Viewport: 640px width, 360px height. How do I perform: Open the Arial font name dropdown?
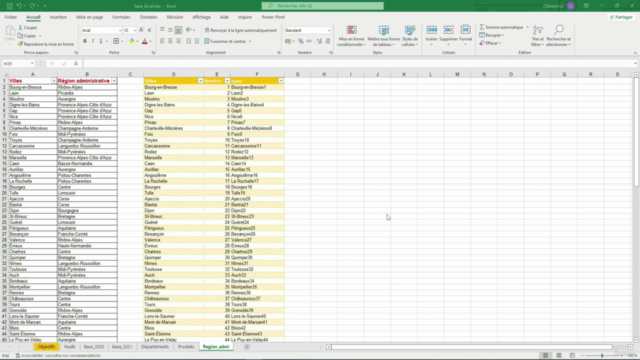coord(120,30)
